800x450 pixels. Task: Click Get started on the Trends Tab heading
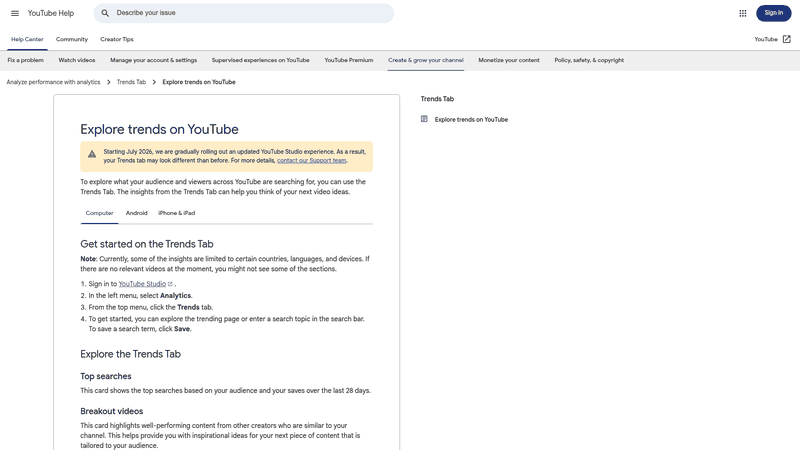147,244
